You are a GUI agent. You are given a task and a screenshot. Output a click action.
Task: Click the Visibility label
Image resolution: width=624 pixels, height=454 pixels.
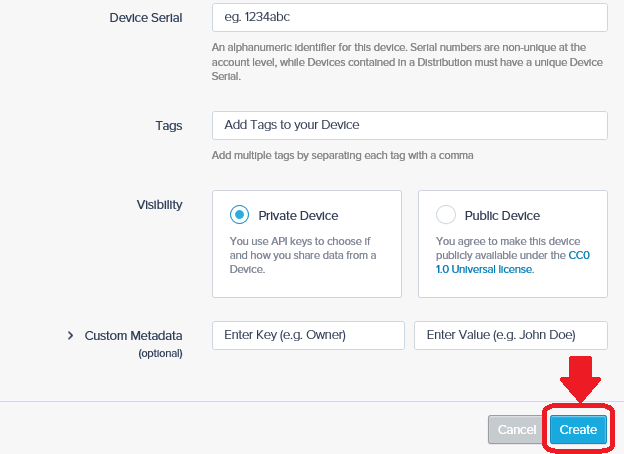[159, 205]
